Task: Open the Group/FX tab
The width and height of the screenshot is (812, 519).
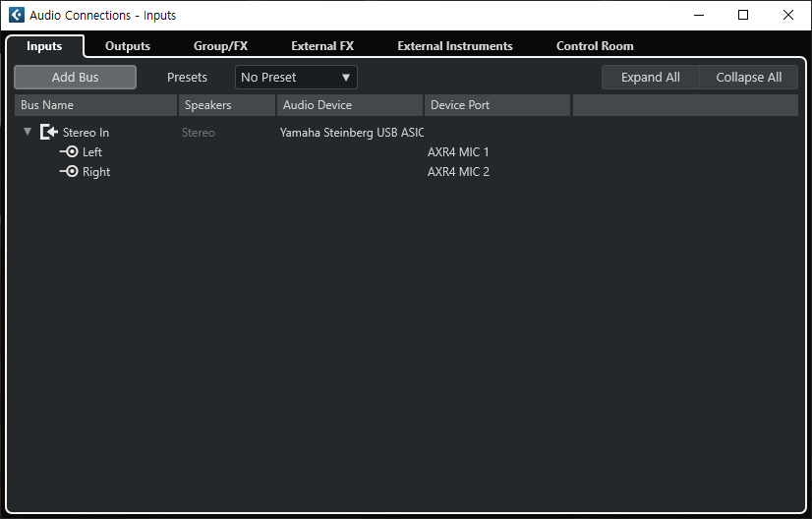Action: point(220,46)
